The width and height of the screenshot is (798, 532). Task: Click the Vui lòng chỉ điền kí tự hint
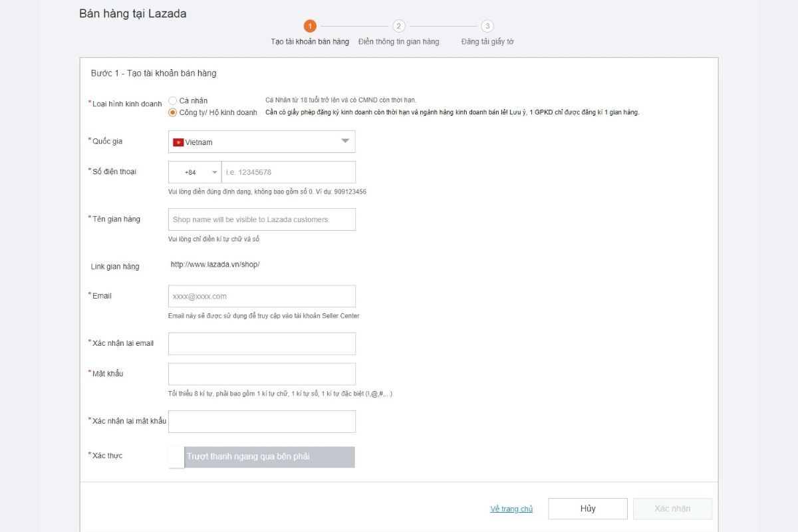tap(213, 239)
